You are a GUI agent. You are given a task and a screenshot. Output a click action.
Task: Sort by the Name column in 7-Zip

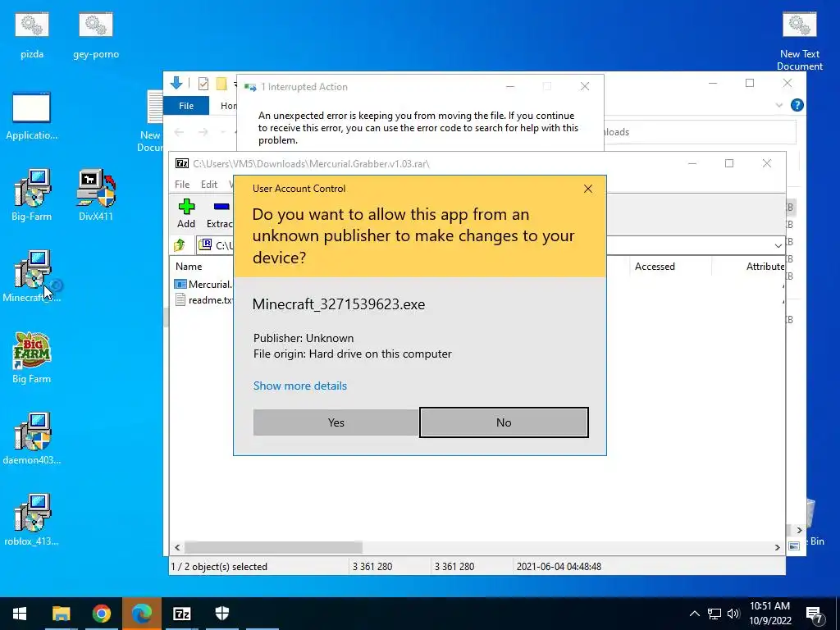189,267
